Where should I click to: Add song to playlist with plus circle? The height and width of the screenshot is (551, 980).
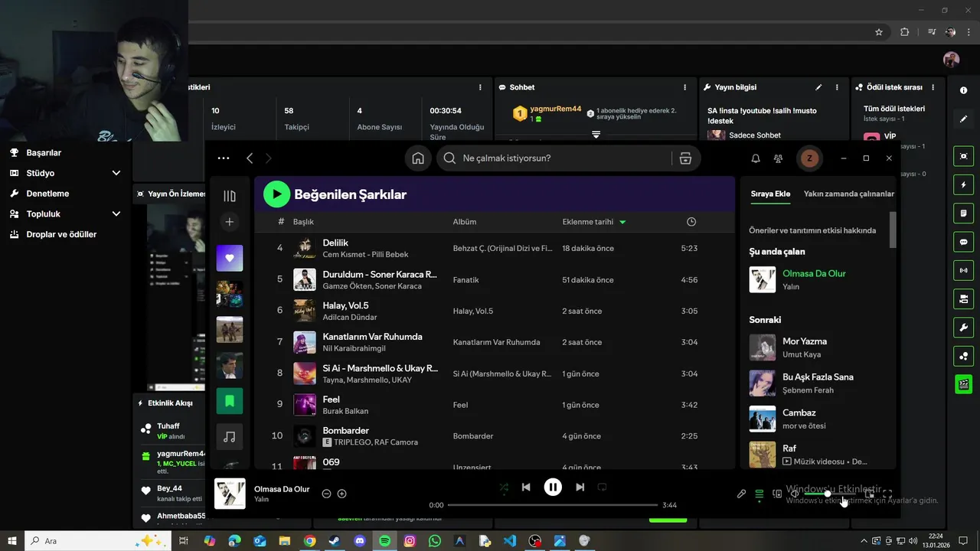click(342, 494)
